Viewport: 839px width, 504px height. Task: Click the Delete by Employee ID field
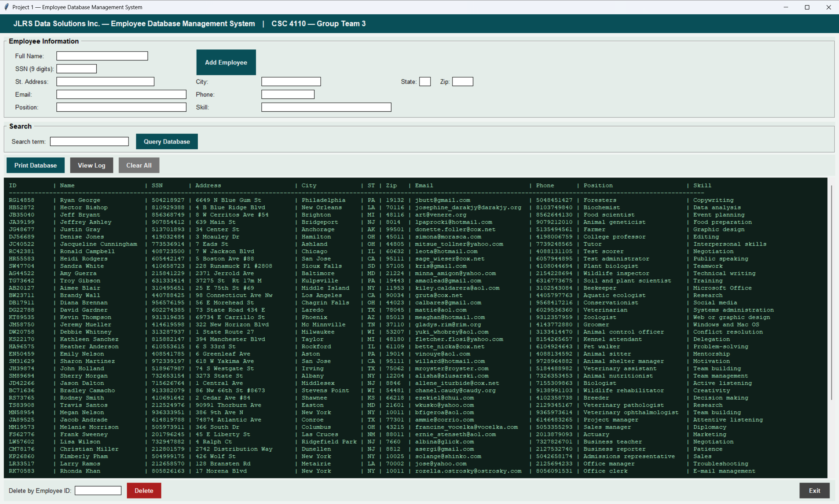(x=98, y=490)
